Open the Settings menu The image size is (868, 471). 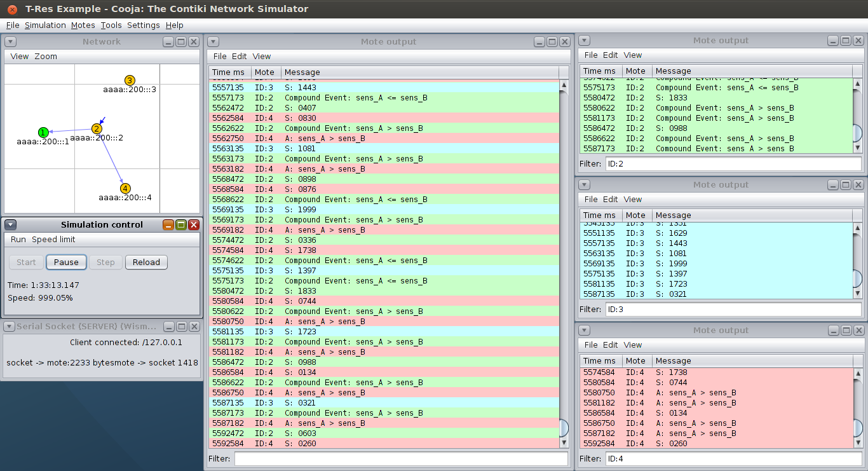point(144,25)
